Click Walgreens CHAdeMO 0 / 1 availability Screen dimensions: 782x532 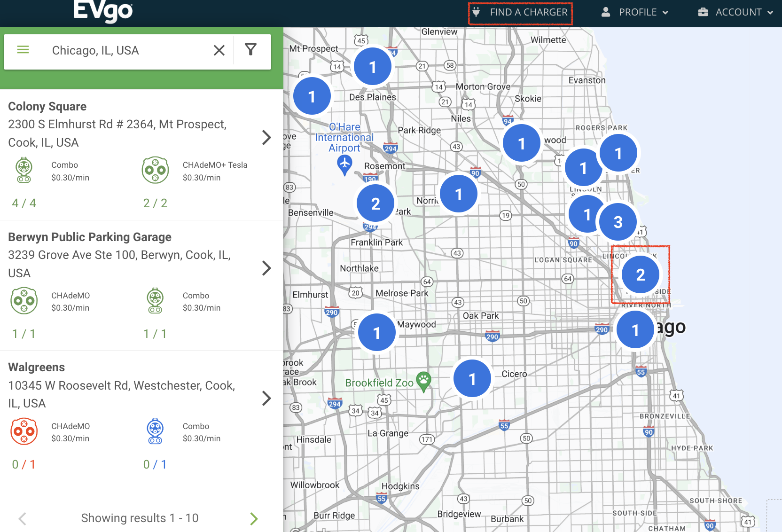pyautogui.click(x=23, y=464)
